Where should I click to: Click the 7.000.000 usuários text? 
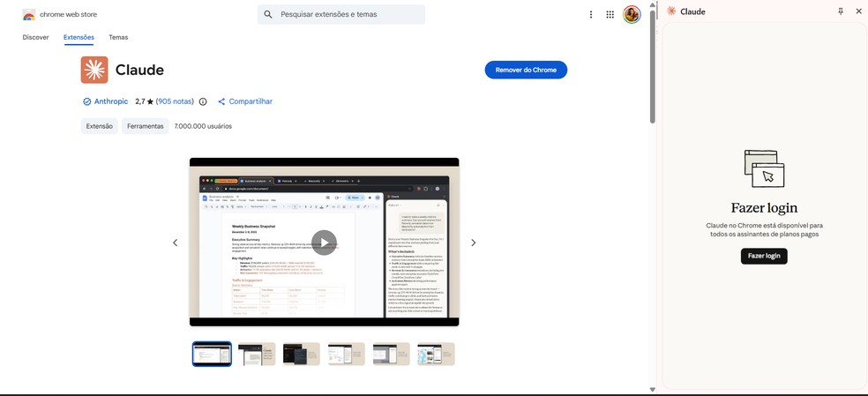tap(203, 126)
